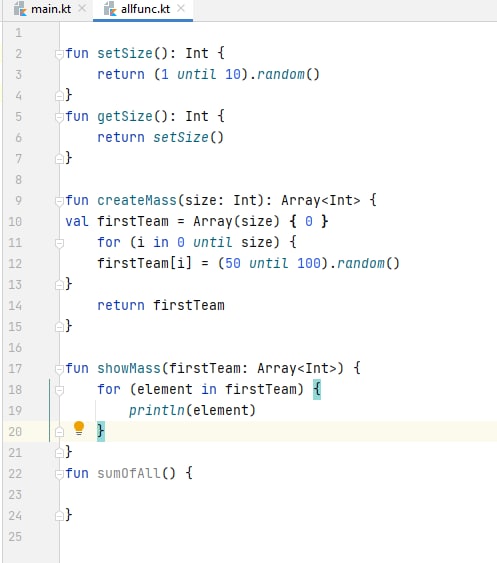Open the yellow lightbulb quick-fix icon
This screenshot has height=563, width=497.
tap(79, 428)
